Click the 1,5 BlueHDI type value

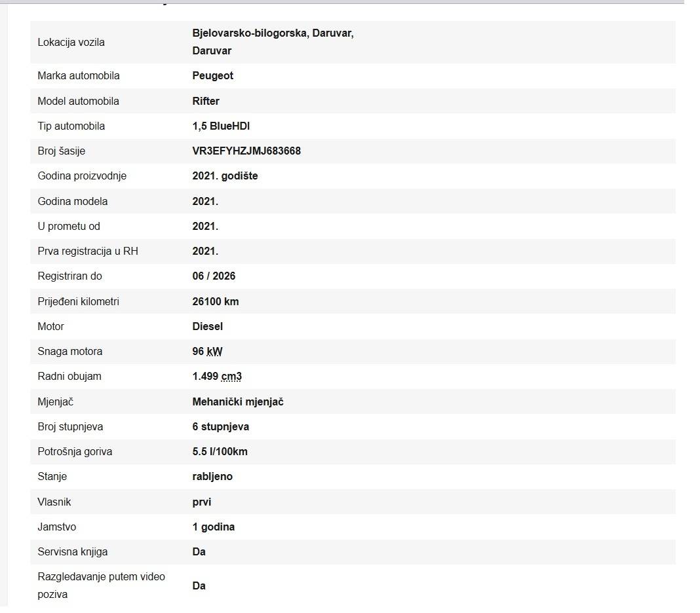tap(221, 126)
